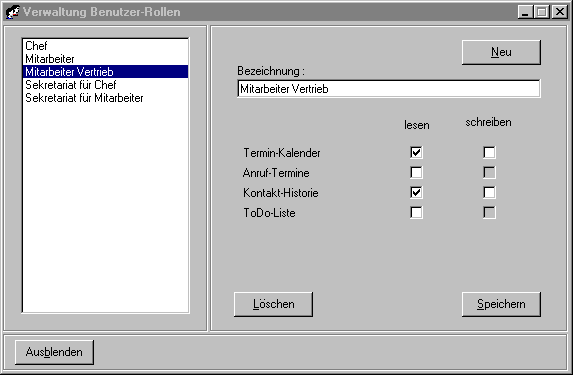573x375 pixels.
Task: Save the role with Speichern
Action: click(x=501, y=304)
